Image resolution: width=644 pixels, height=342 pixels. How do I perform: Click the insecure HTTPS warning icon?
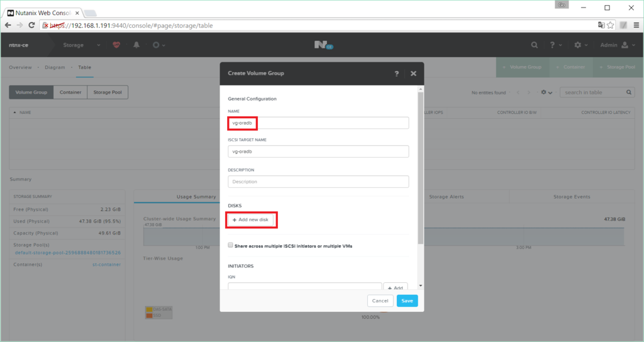[x=46, y=25]
